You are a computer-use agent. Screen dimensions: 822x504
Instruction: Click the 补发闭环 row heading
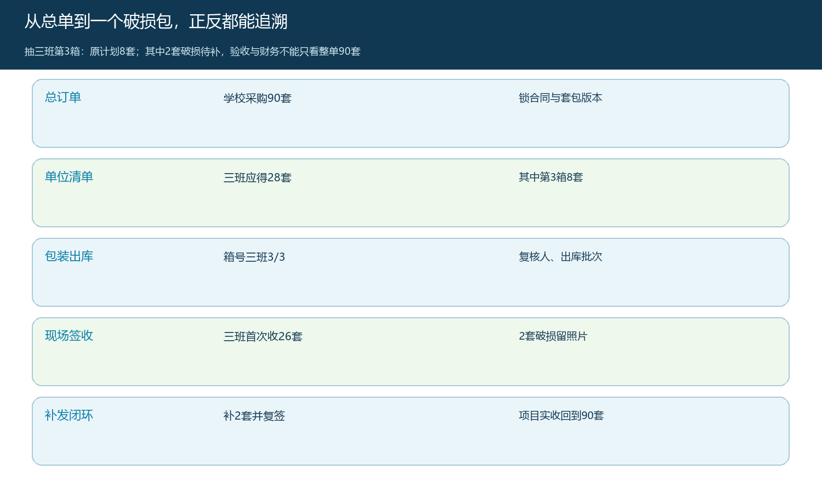coord(69,415)
